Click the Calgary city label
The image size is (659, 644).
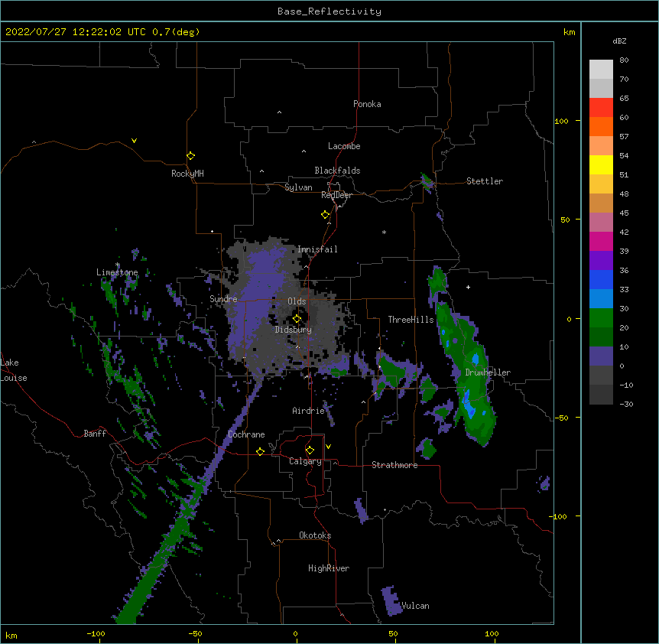point(305,461)
